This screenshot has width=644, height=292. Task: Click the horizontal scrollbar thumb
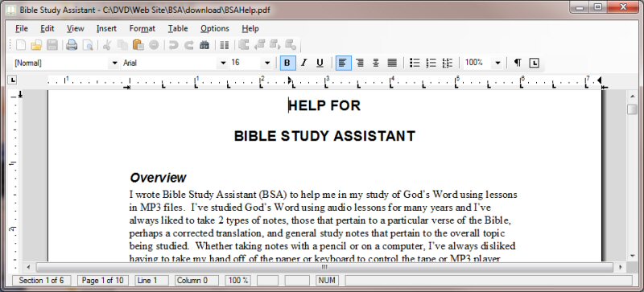point(324,267)
